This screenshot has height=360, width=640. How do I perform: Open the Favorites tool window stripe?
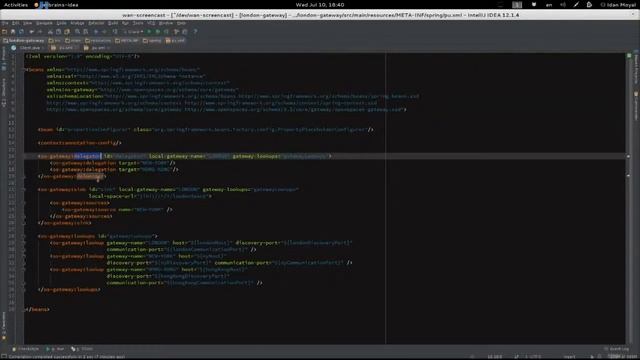(x=4, y=327)
